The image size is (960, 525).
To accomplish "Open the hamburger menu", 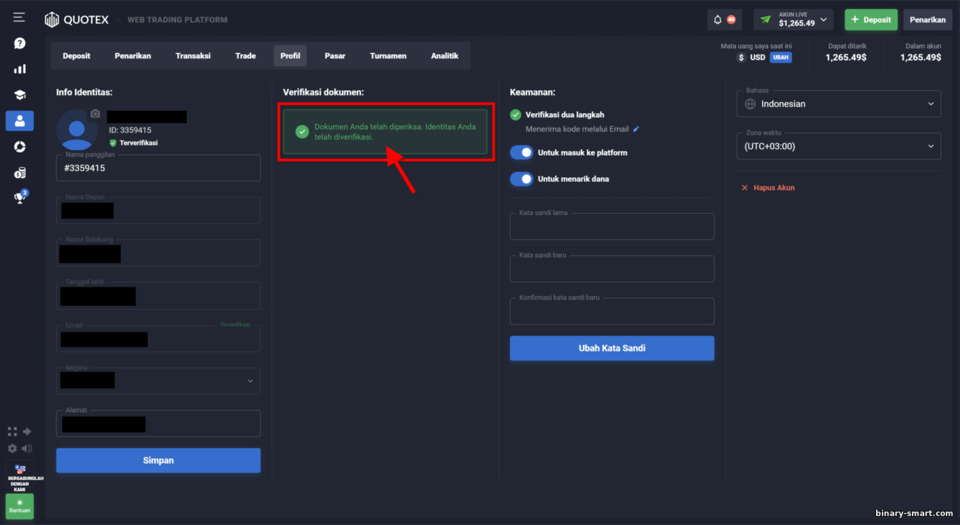I will coord(19,17).
